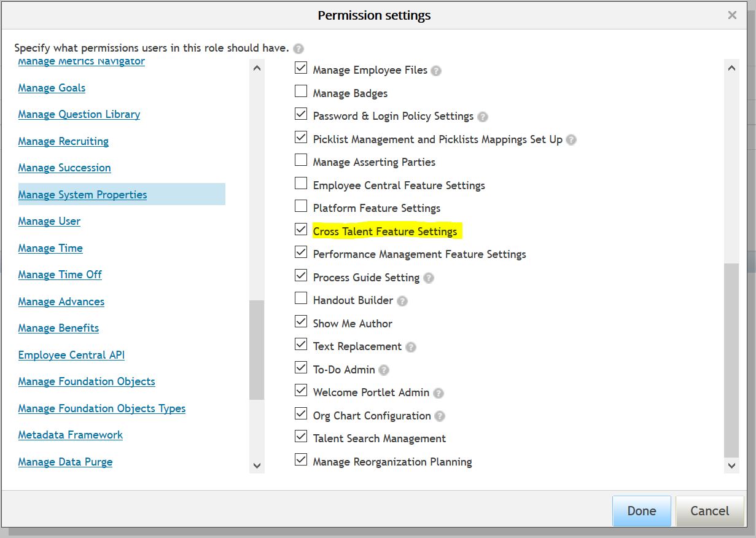Toggle Manage Reorganization Planning checkbox
Viewport: 756px width, 538px height.
click(x=301, y=459)
